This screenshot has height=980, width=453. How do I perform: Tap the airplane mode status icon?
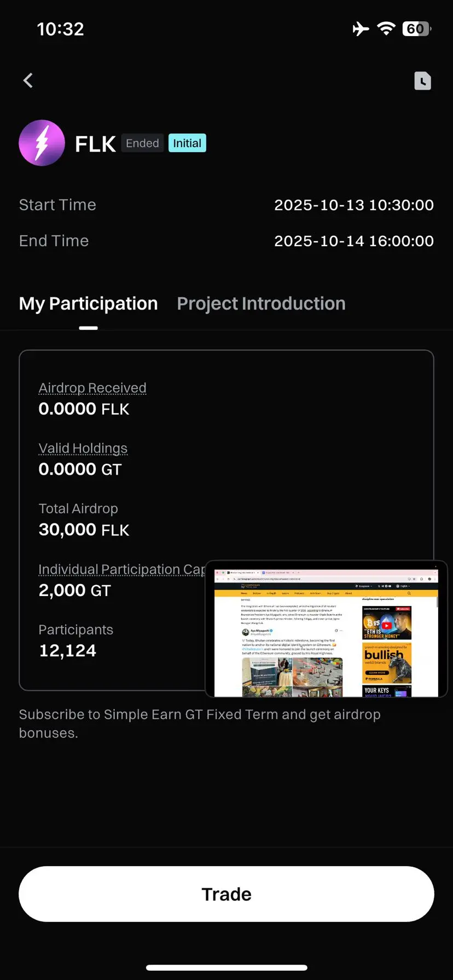pyautogui.click(x=361, y=28)
